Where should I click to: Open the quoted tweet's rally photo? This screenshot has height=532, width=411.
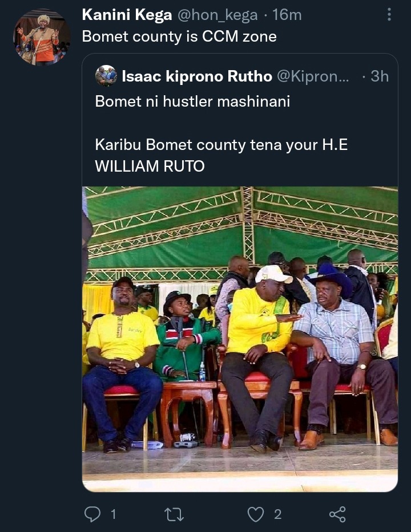click(240, 339)
